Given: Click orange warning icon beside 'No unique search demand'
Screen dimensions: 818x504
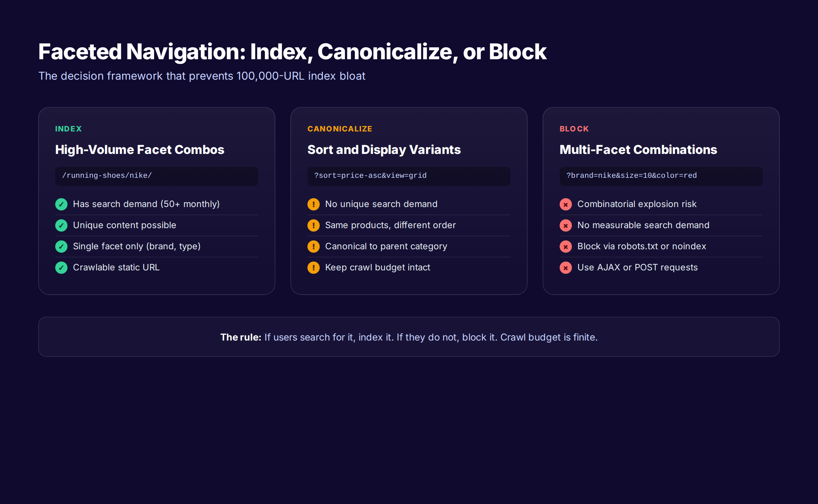Looking at the screenshot, I should coord(314,204).
